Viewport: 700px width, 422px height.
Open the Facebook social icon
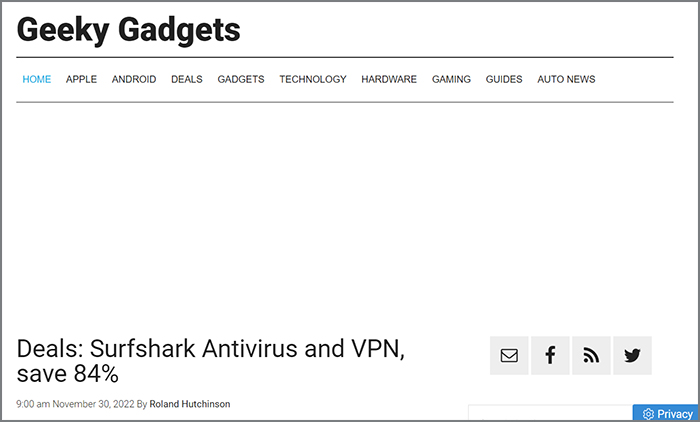click(550, 355)
